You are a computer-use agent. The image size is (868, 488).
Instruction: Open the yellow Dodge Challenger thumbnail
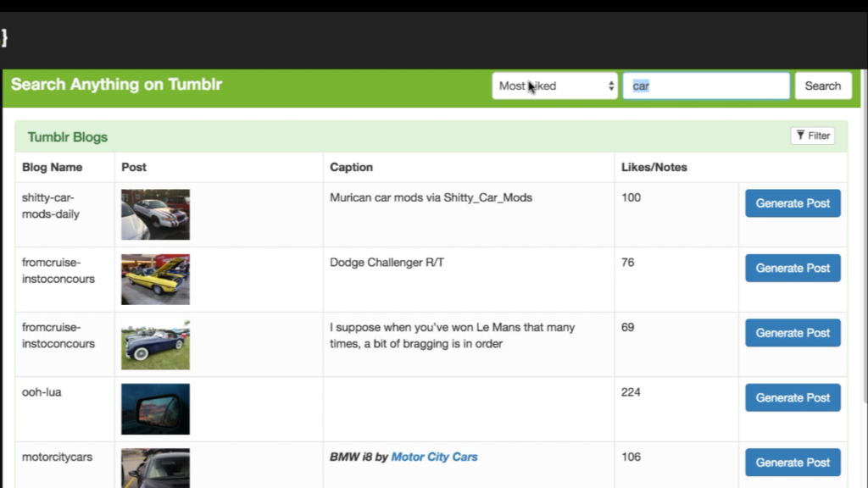pyautogui.click(x=155, y=279)
